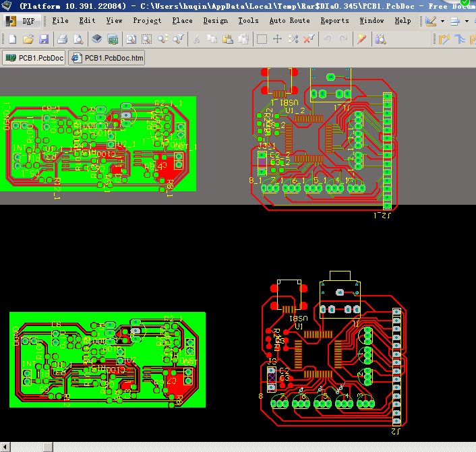The height and width of the screenshot is (452, 476).
Task: Expand the alignment tools dropdown arrow
Action: (467, 22)
